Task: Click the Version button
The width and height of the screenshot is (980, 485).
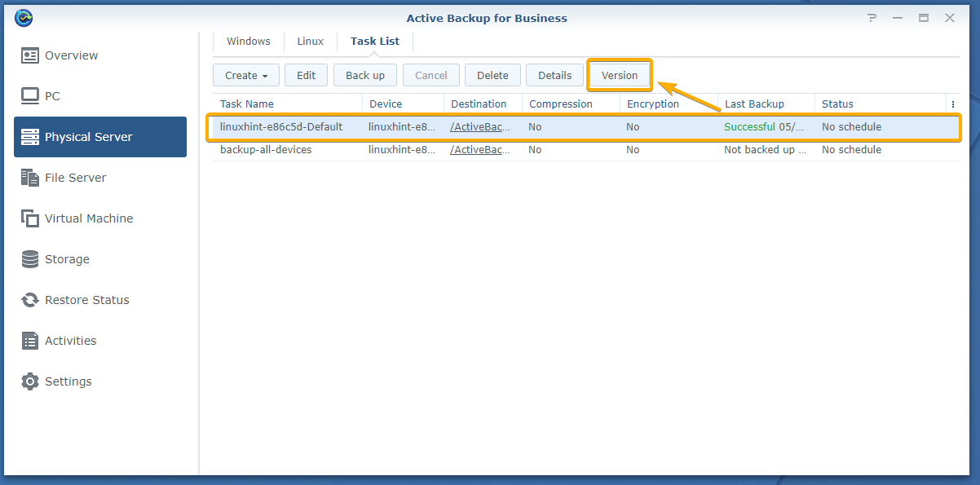Action: pyautogui.click(x=619, y=76)
